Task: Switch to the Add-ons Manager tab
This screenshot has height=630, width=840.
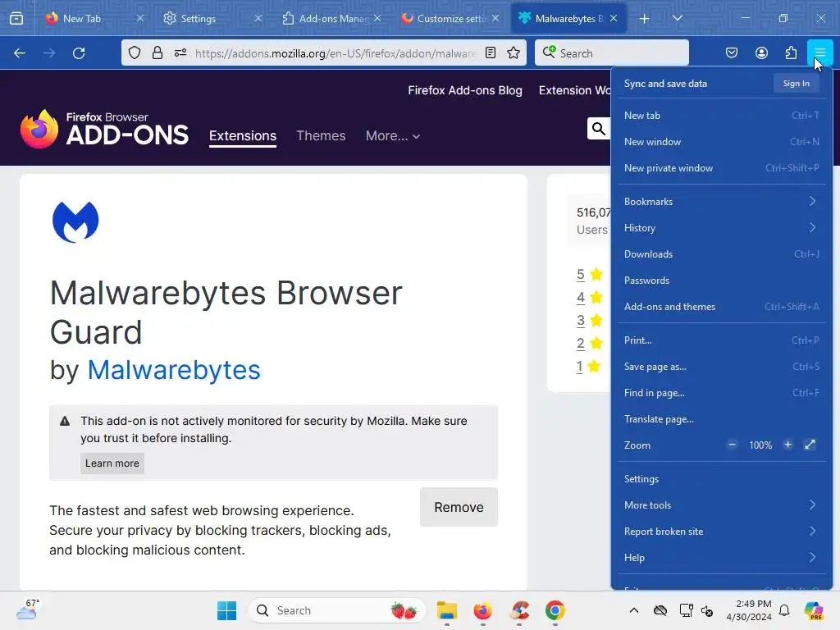Action: [x=331, y=18]
